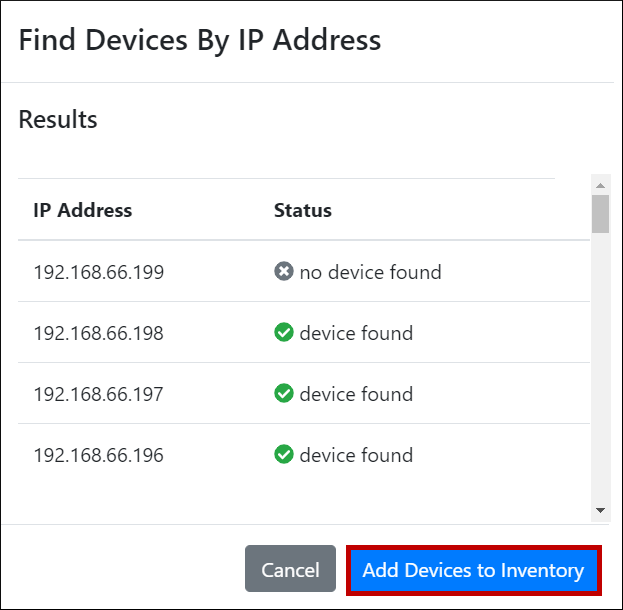Select the 192.168.66.196 IP address cell
The width and height of the screenshot is (623, 610).
point(99,455)
